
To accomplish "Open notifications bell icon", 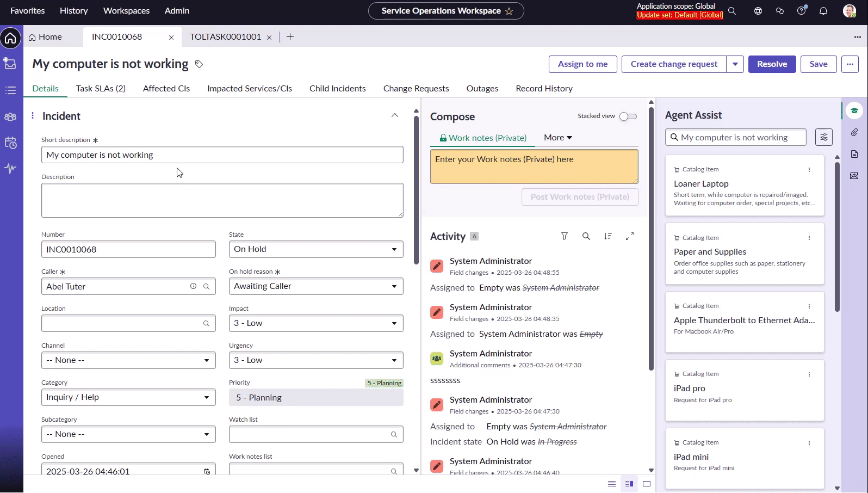I will click(823, 11).
